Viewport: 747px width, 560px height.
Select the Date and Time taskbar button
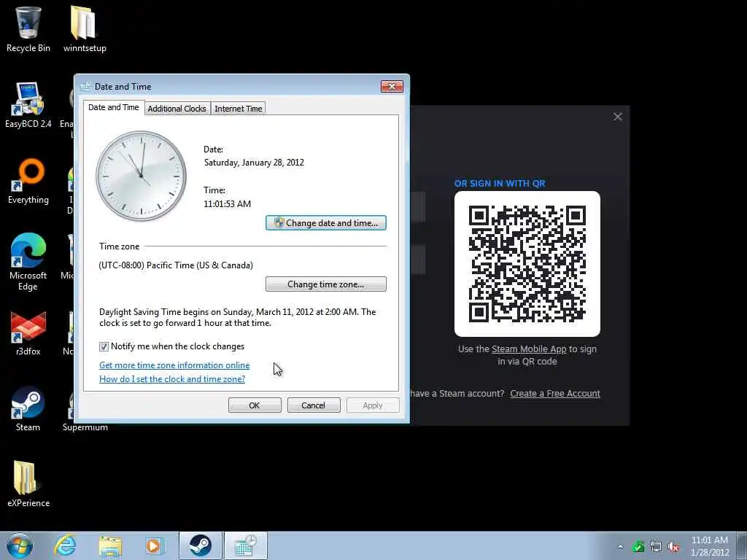click(246, 545)
